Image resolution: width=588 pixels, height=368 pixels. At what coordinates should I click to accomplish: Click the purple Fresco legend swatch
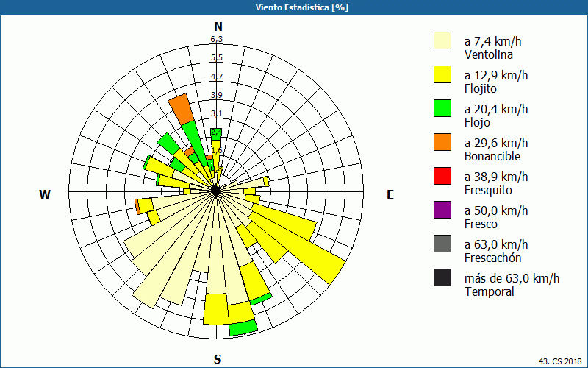coord(442,210)
